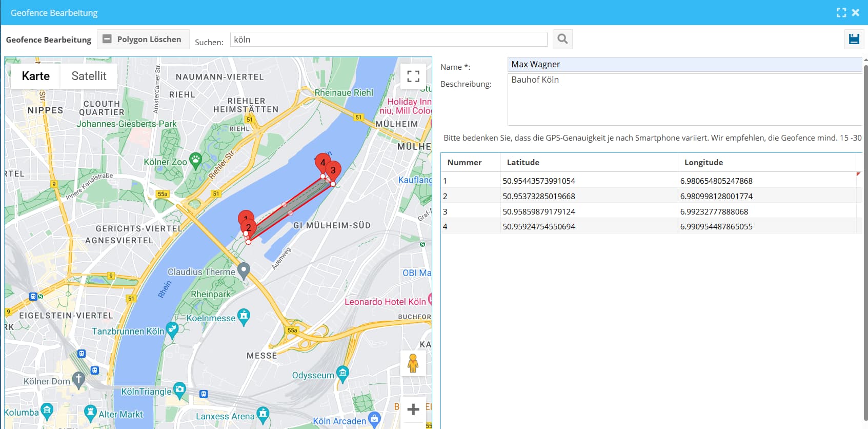Open the Geofence Bearbeitung tab
Image resolution: width=868 pixels, height=429 pixels.
(49, 40)
